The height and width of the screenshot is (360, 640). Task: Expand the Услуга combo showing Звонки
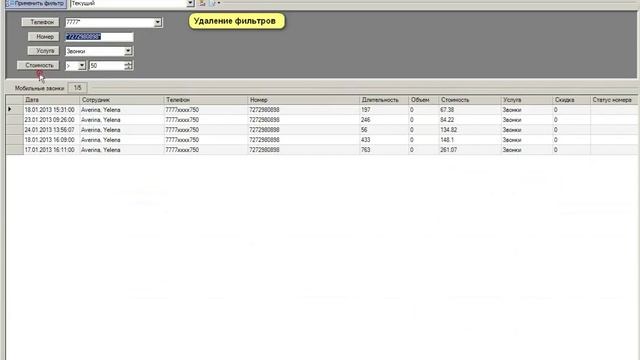pos(128,51)
